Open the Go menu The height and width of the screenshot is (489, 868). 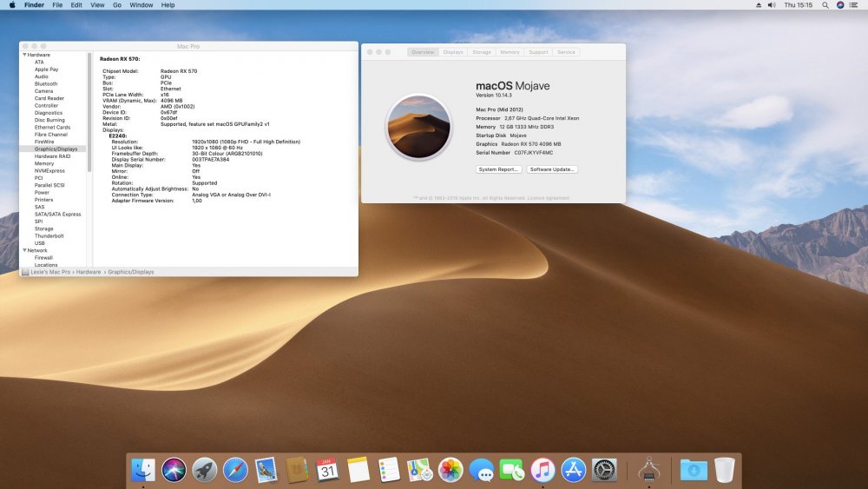pyautogui.click(x=117, y=5)
